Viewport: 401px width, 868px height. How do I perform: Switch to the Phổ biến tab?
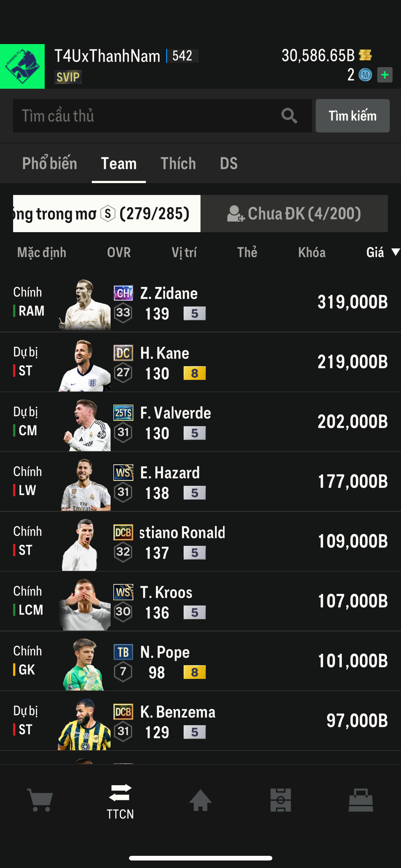click(49, 163)
